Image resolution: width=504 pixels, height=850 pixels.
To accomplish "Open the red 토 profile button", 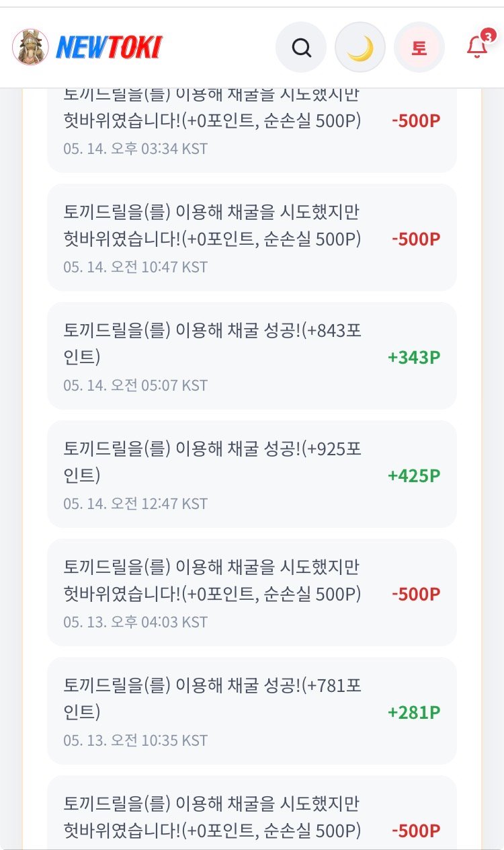I will [x=419, y=48].
